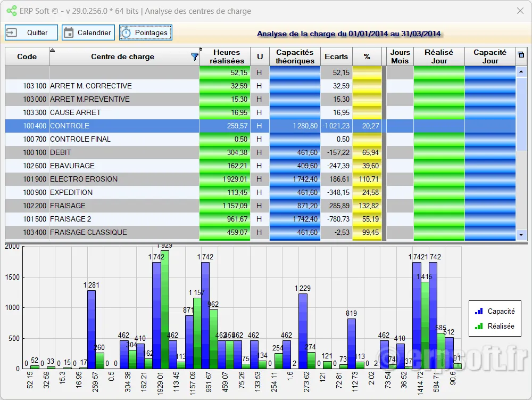Click the blue Capacité legend icon

479,311
